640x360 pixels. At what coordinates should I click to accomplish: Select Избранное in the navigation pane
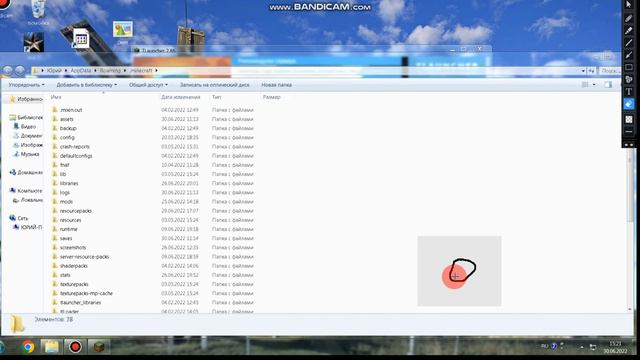tap(27, 99)
